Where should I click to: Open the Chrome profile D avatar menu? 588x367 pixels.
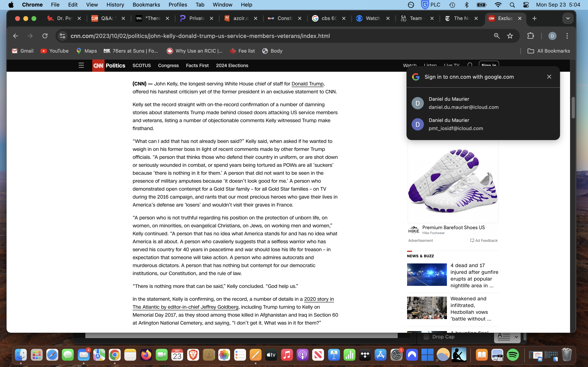click(552, 36)
